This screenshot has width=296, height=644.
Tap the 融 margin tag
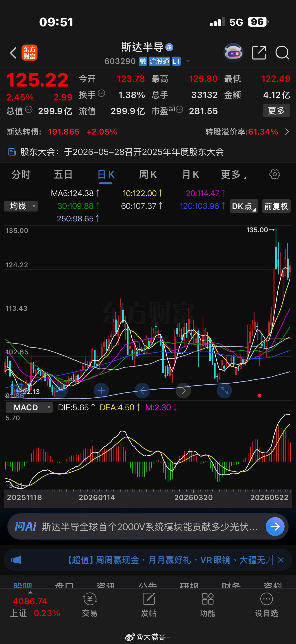(143, 61)
